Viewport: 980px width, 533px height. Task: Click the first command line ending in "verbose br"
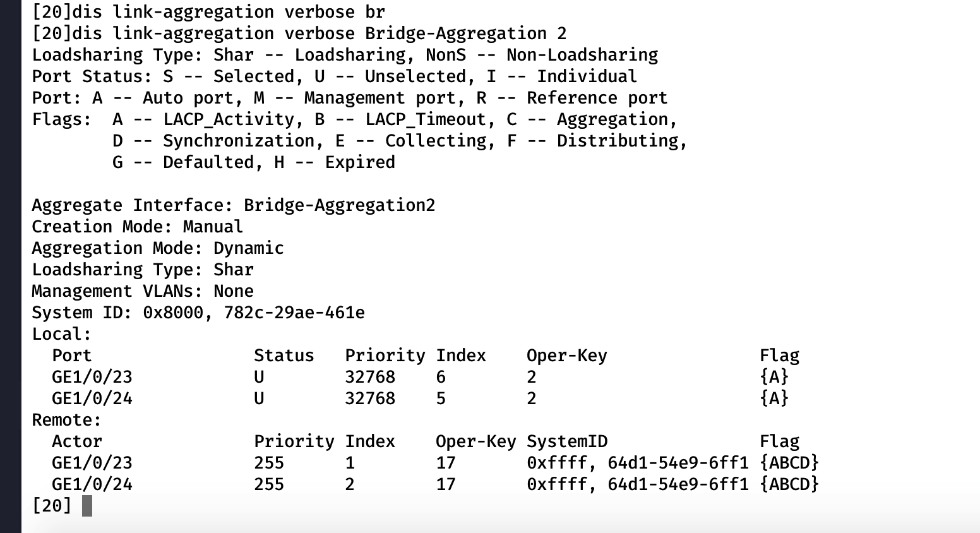(208, 12)
